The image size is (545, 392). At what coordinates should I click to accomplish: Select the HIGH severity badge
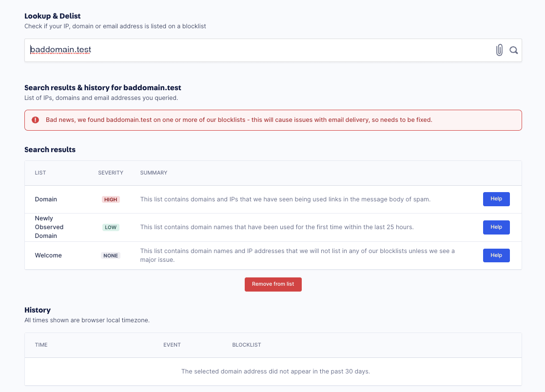pos(111,199)
